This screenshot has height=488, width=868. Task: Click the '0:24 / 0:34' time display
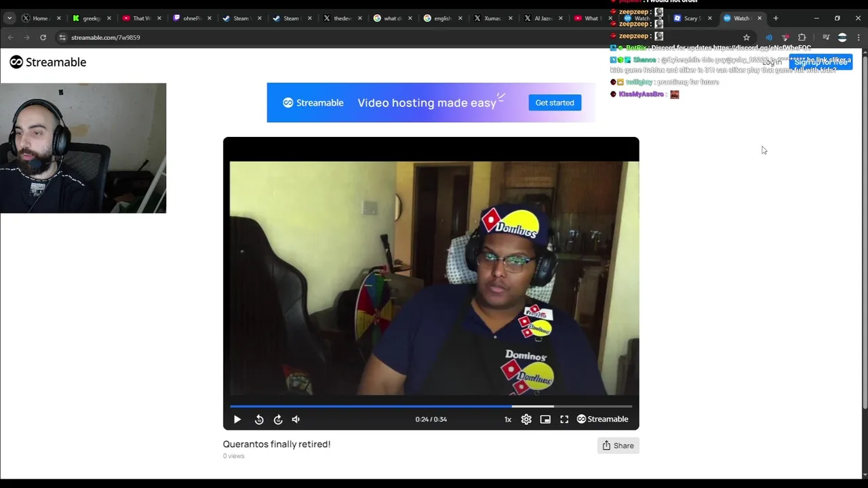pyautogui.click(x=431, y=420)
